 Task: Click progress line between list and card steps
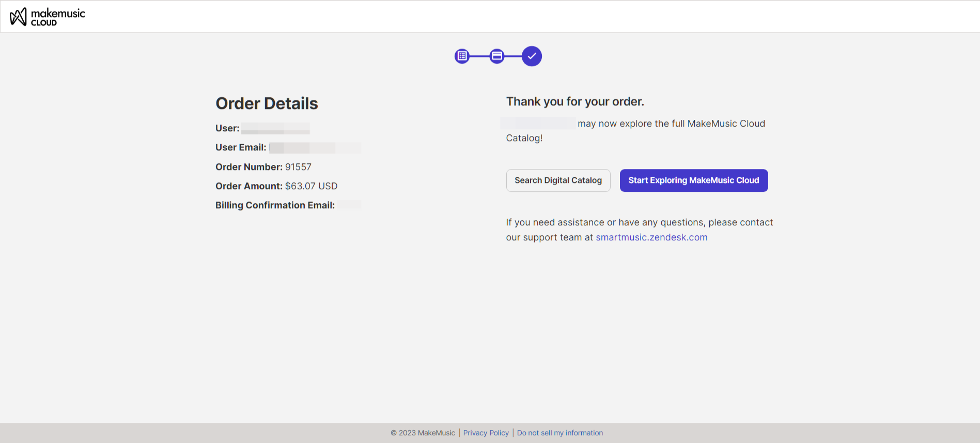click(479, 56)
